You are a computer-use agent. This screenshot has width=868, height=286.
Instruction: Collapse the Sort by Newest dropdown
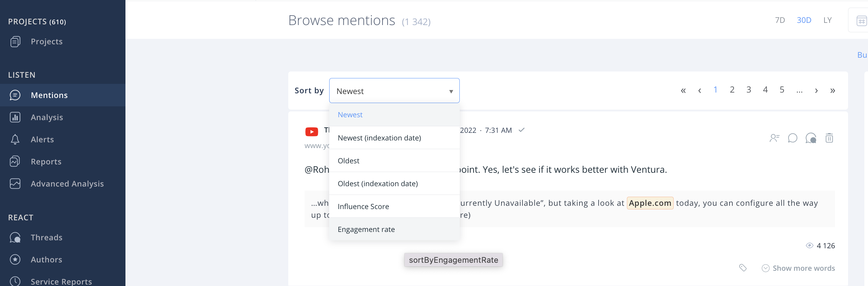pyautogui.click(x=394, y=91)
